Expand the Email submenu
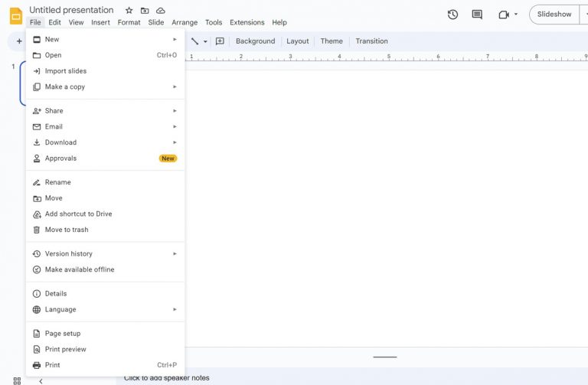The image size is (588, 385). (x=106, y=126)
